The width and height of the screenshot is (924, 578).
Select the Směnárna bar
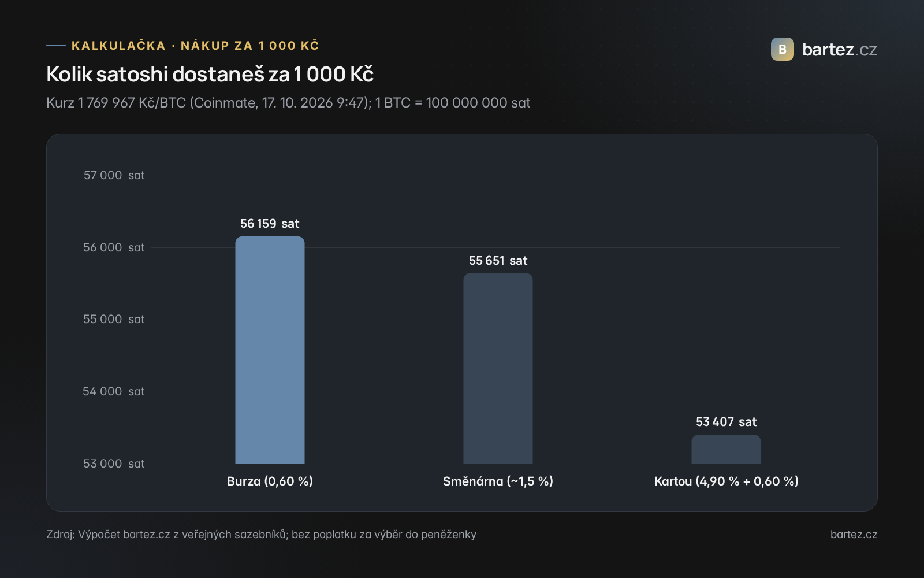pos(498,368)
